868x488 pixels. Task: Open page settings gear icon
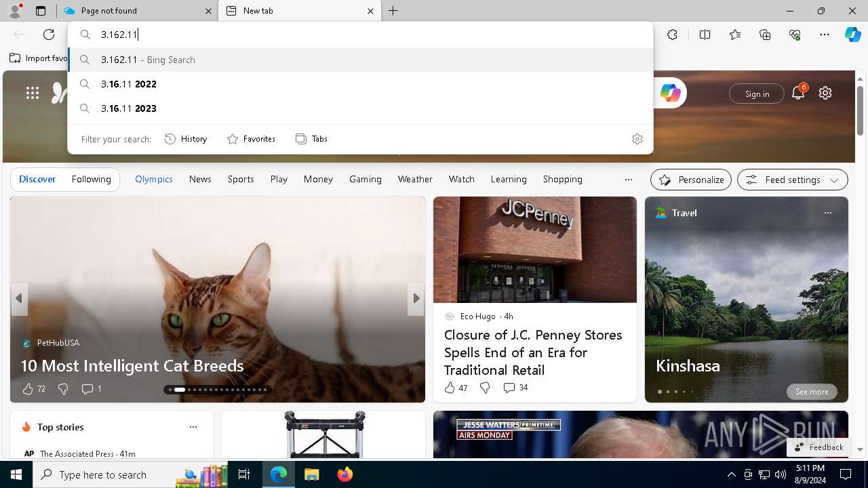coord(825,93)
